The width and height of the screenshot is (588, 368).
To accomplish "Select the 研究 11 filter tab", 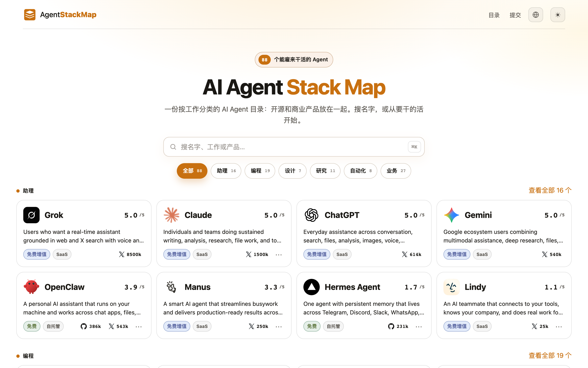I will click(x=325, y=171).
